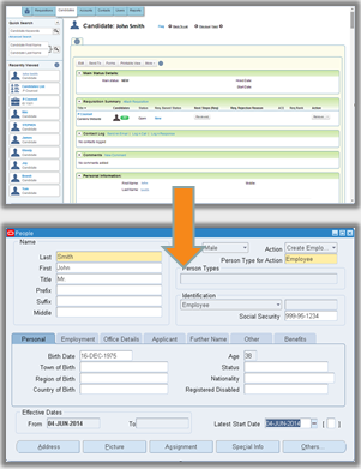Image resolution: width=361 pixels, height=469 pixels.
Task: Switch to the Users tab
Action: (x=120, y=11)
